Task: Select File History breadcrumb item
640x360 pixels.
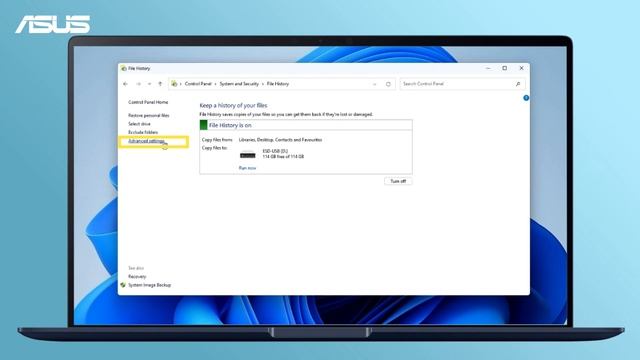Action: (278, 84)
